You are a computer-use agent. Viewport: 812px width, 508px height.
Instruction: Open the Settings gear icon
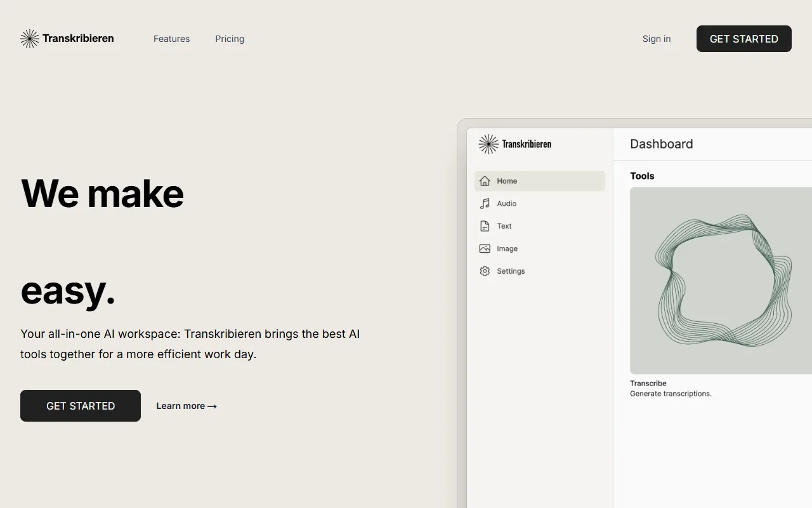[485, 271]
